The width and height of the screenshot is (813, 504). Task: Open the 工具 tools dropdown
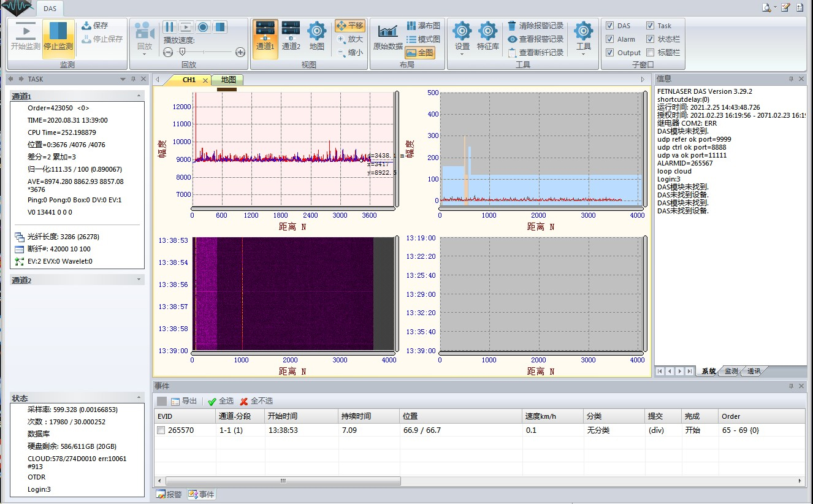click(583, 53)
